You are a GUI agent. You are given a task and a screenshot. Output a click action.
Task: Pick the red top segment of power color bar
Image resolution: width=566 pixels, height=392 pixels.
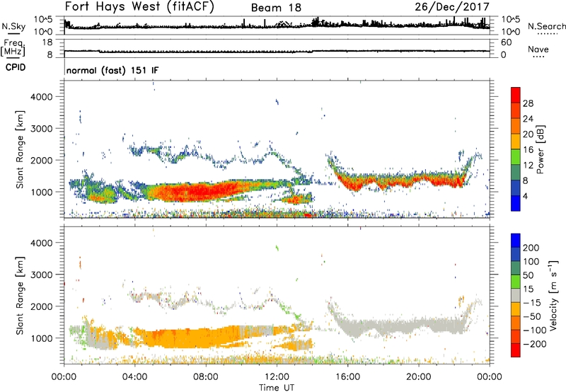516,95
